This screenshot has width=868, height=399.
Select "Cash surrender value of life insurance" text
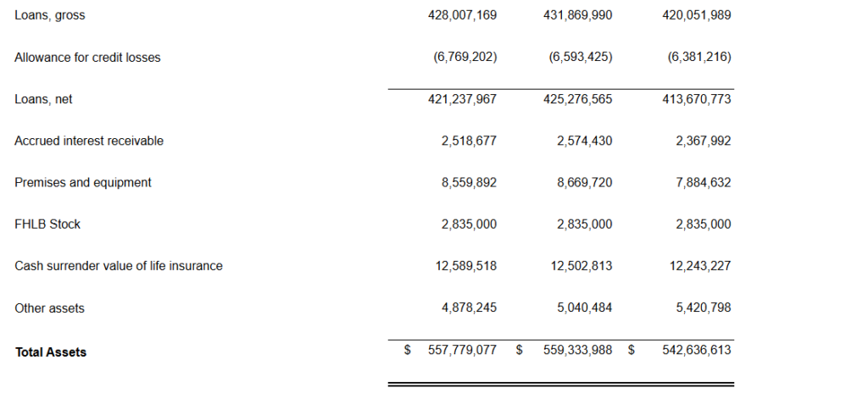tap(119, 266)
